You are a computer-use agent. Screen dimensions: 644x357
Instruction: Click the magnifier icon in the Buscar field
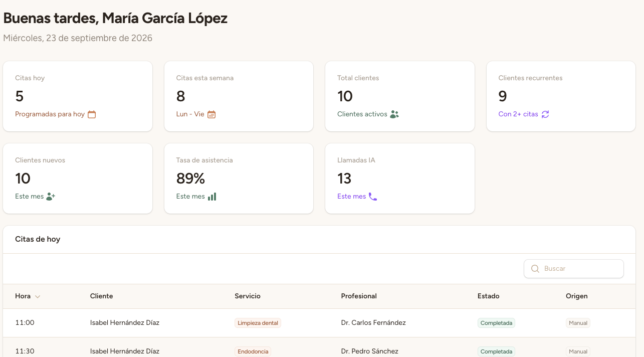click(535, 269)
